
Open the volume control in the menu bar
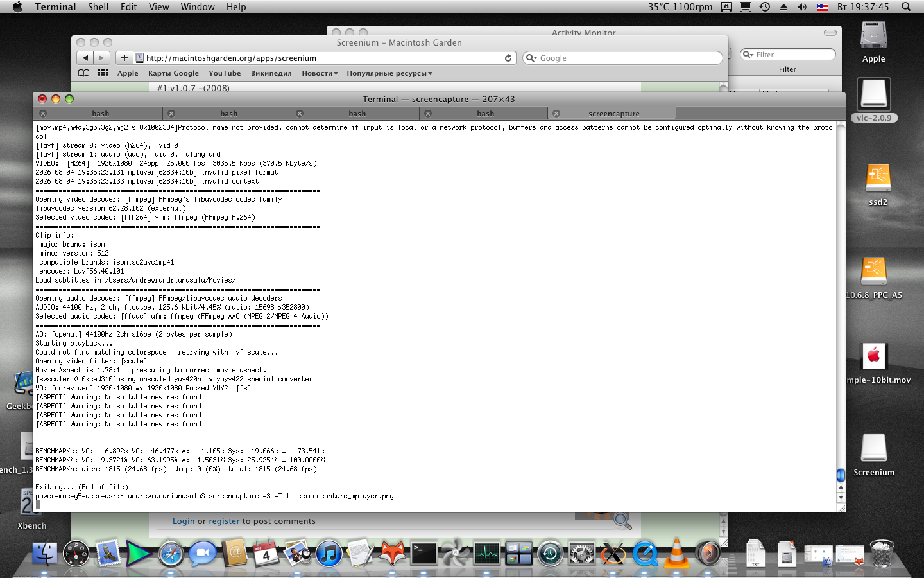click(802, 7)
